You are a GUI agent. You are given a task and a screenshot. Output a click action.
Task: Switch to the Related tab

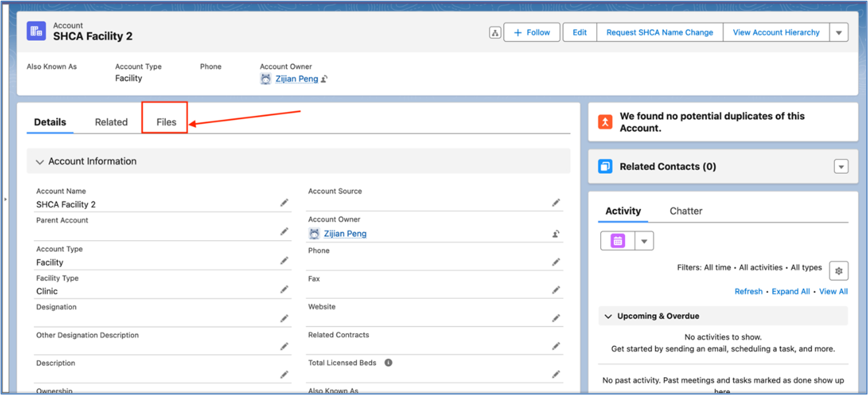(111, 122)
